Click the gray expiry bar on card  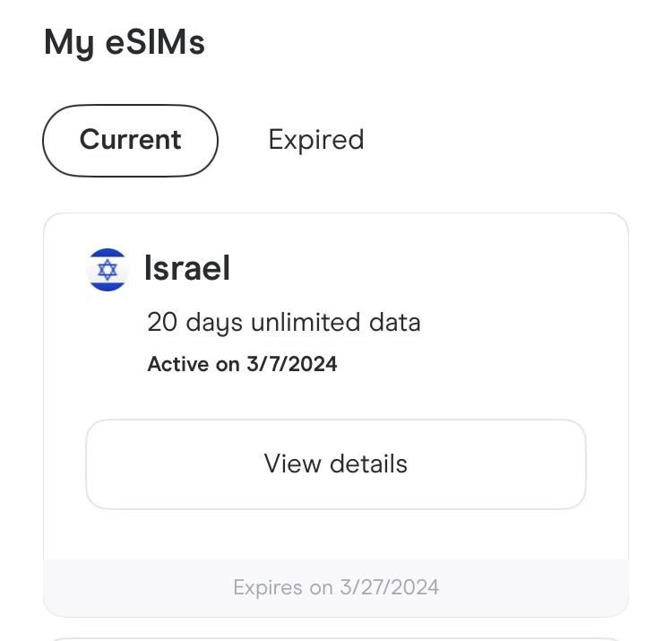(336, 588)
